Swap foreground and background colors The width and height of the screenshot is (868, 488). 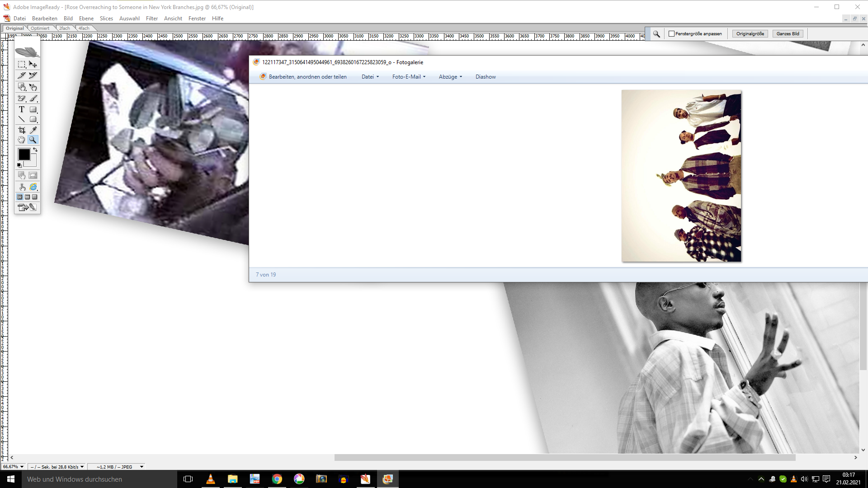point(35,150)
